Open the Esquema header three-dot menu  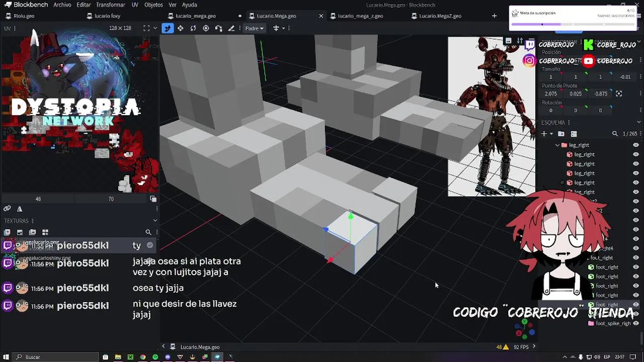pos(569,122)
